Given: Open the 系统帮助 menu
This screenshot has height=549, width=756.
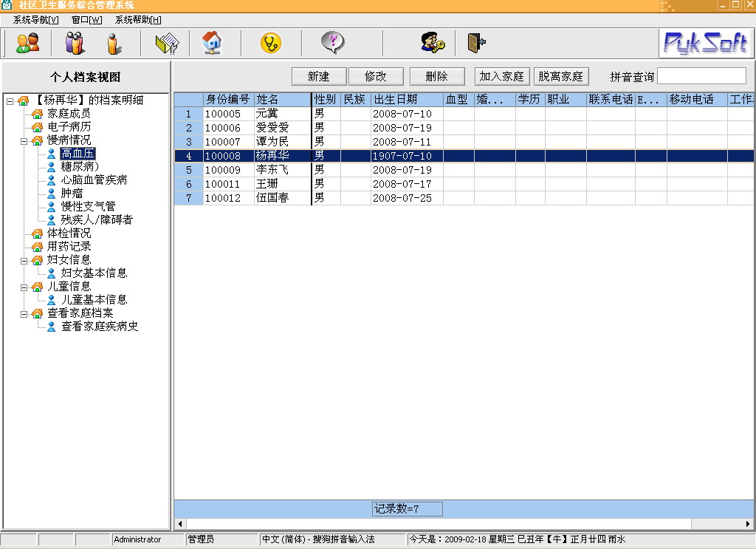Looking at the screenshot, I should 138,20.
